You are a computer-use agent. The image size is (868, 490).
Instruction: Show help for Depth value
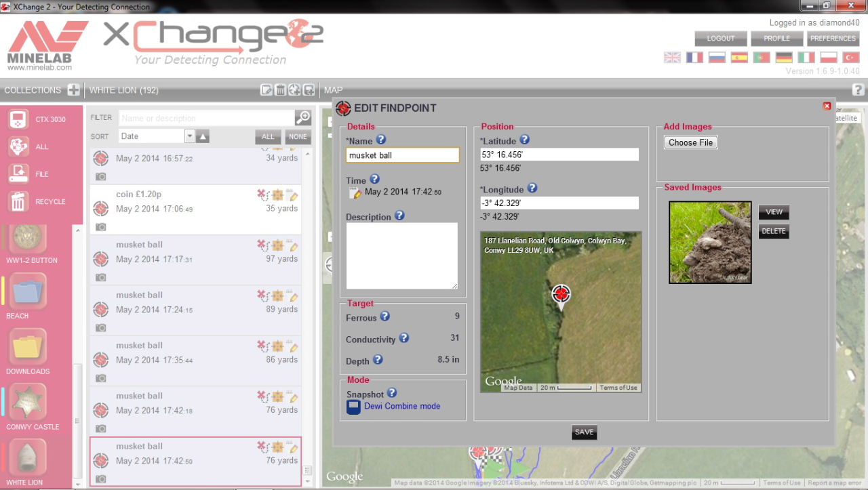pyautogui.click(x=378, y=360)
